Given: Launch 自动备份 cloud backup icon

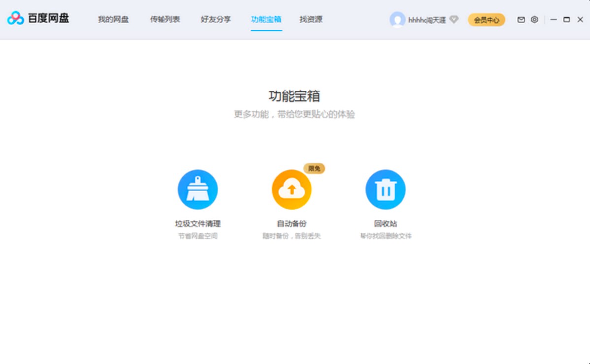Looking at the screenshot, I should [x=291, y=189].
